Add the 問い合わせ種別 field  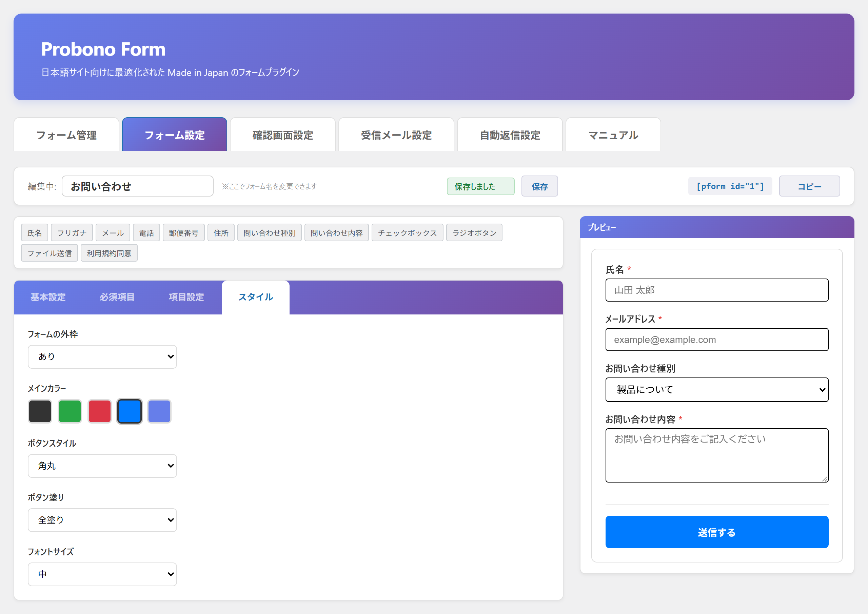(x=269, y=233)
